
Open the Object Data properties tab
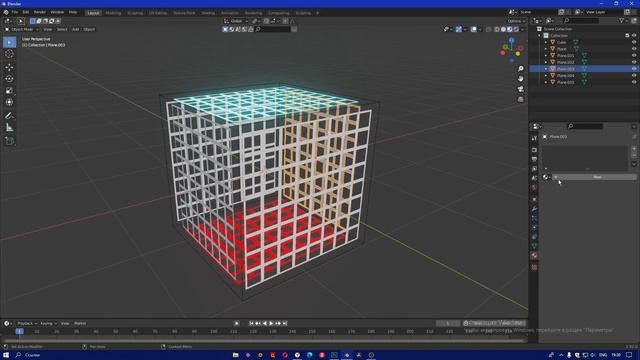point(534,246)
